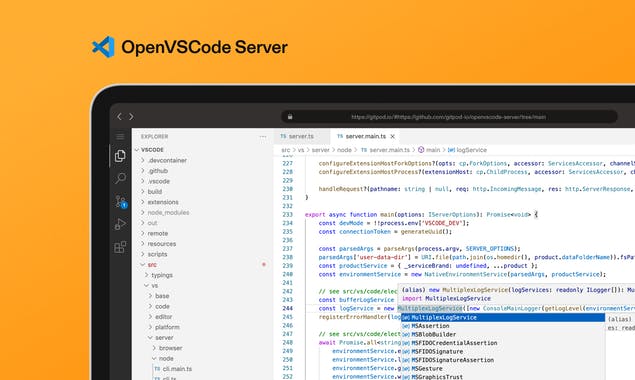Viewport: 635px width, 380px height.
Task: Select MSAssertion autocomplete suggestion
Action: (503, 326)
